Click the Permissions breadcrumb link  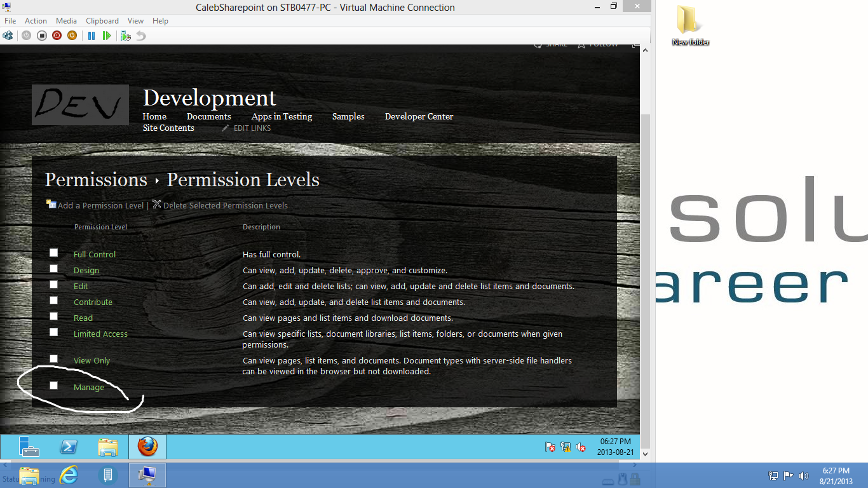[x=96, y=180]
